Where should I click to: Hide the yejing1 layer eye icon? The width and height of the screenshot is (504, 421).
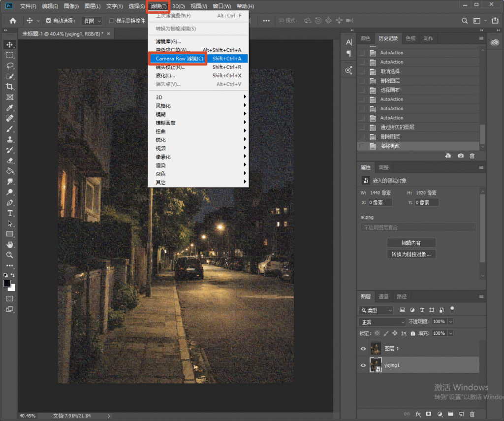point(363,365)
